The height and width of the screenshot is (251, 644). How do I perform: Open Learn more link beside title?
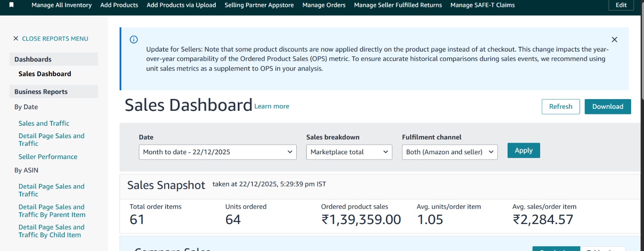(x=272, y=106)
